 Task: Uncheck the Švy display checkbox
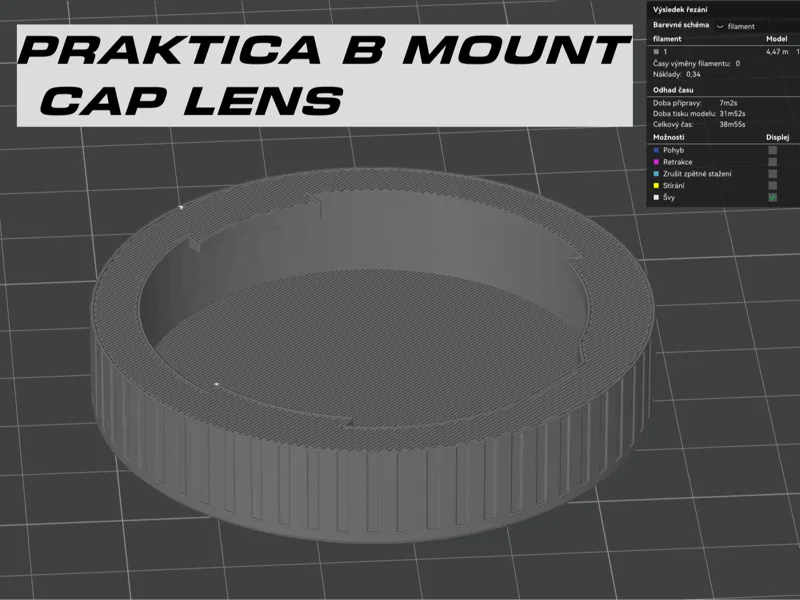(x=773, y=197)
